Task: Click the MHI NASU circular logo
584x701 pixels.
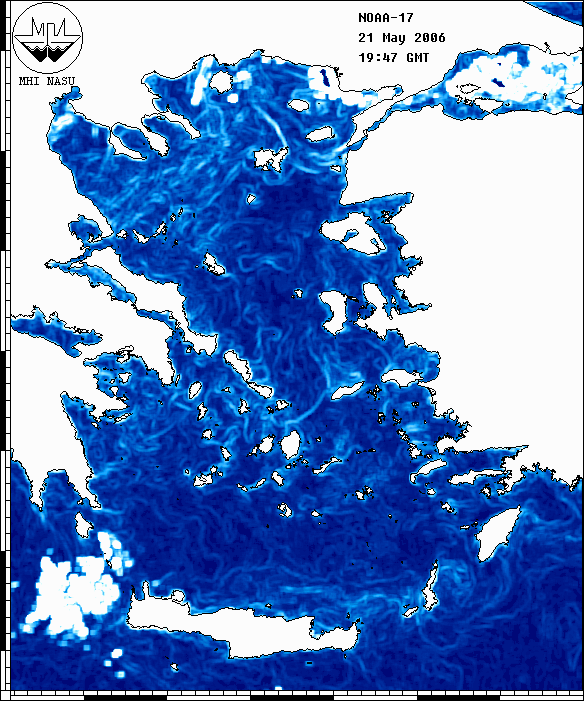Action: point(47,38)
